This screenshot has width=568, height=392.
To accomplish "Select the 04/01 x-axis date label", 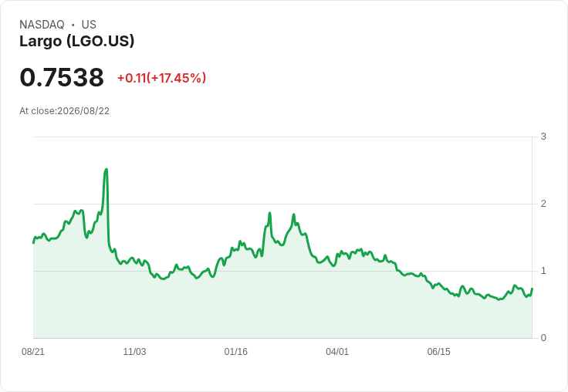I will point(337,351).
